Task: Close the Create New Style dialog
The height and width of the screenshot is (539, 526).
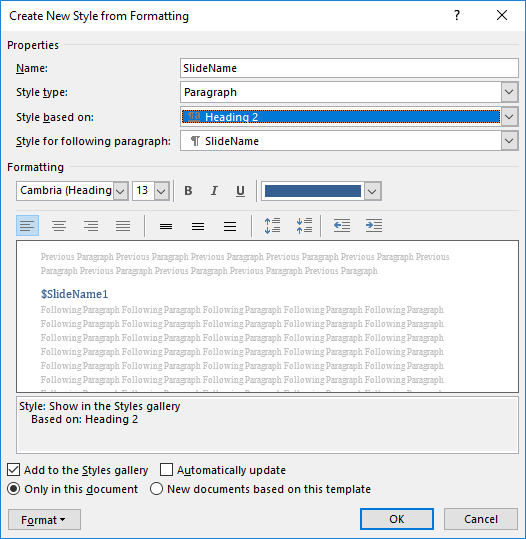Action: (x=502, y=15)
